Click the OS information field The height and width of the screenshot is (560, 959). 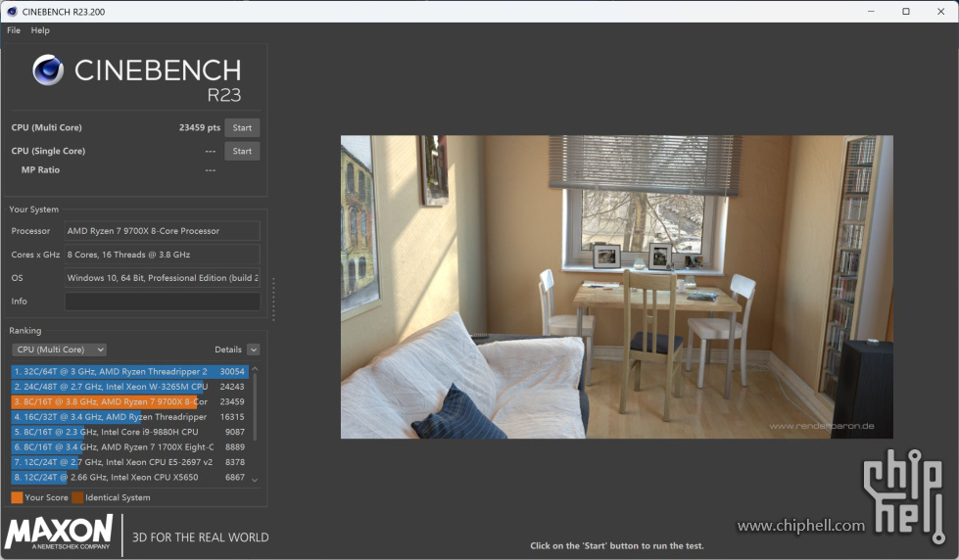pos(162,278)
